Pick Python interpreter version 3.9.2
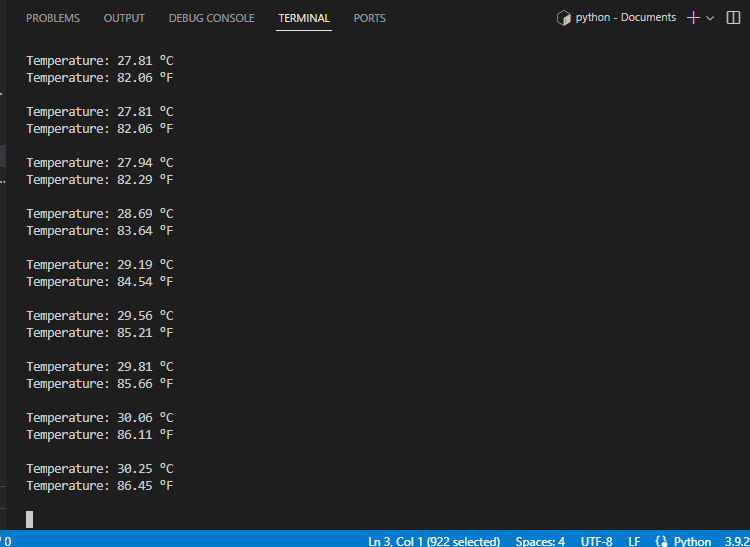This screenshot has height=547, width=750. coord(736,541)
